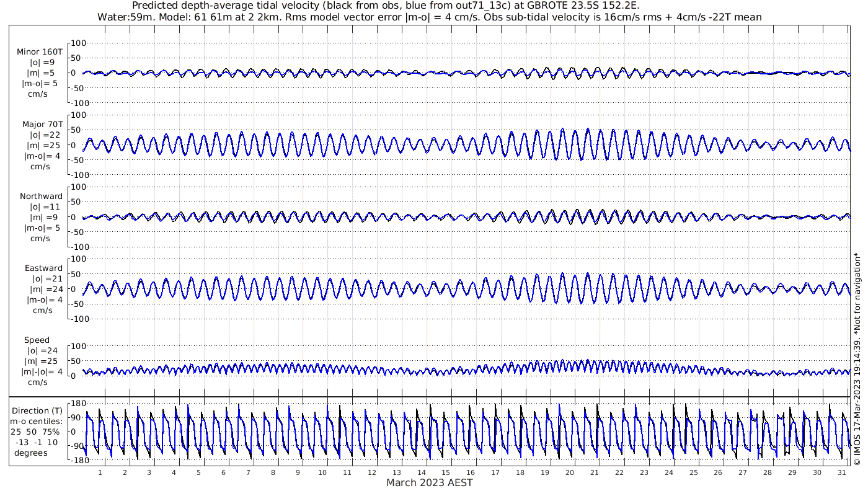
Task: Click day '10' tick label on x-axis
Action: pos(322,472)
